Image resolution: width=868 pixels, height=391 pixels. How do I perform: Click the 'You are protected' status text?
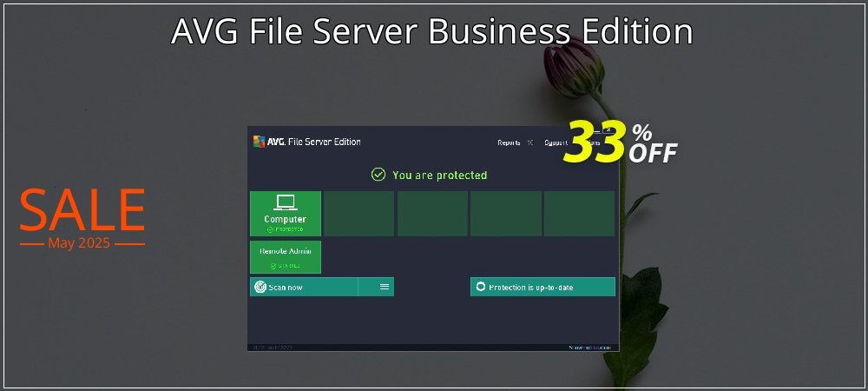tap(439, 175)
